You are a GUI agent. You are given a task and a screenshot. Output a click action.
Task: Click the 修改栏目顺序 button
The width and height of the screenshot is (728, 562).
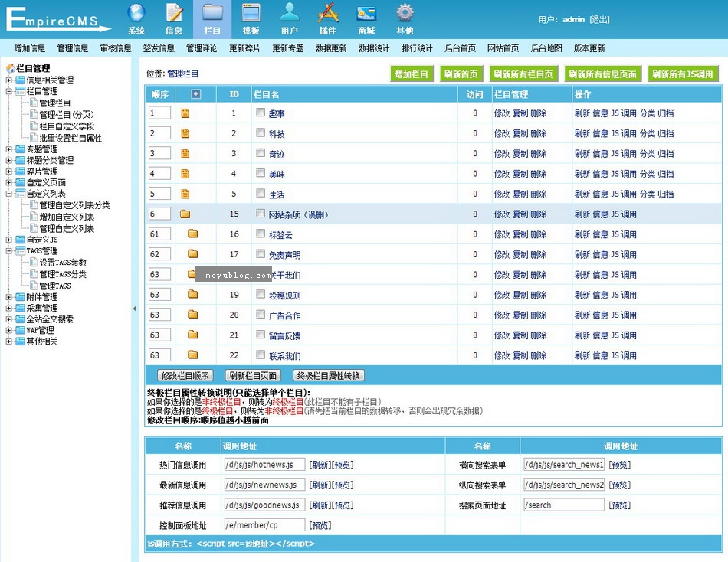click(x=185, y=375)
